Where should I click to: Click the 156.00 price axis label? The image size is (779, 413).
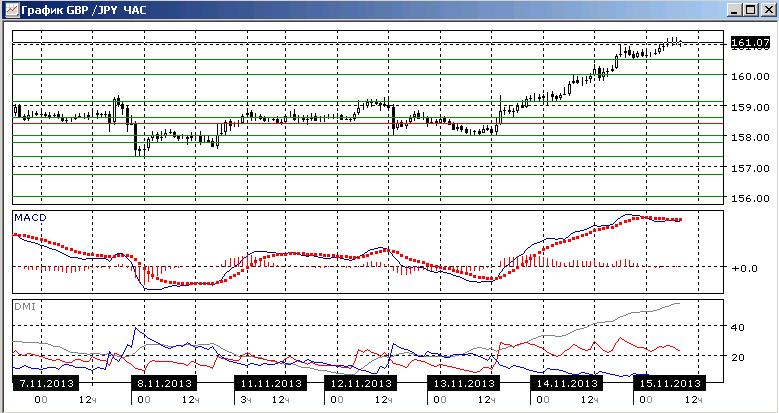pos(750,198)
